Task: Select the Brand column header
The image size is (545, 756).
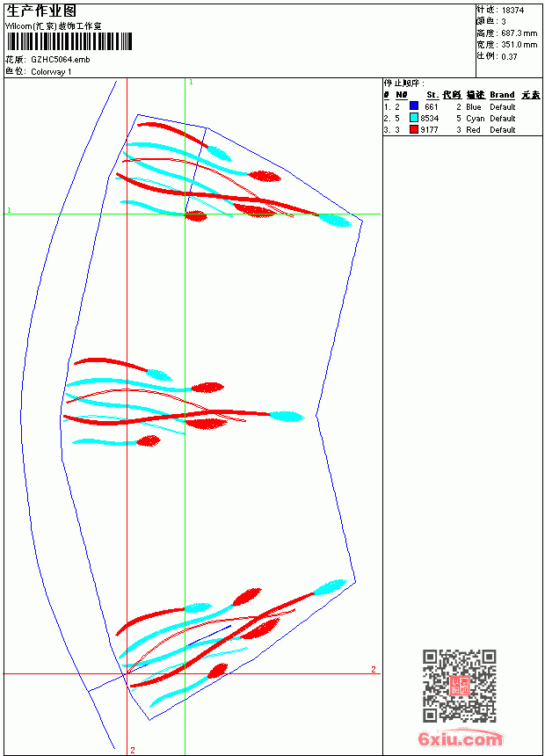Action: click(502, 95)
